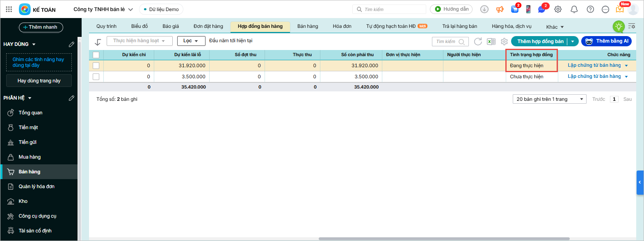Expand the Khác tab dropdown
Viewport: 644px width, 241px height.
[555, 27]
